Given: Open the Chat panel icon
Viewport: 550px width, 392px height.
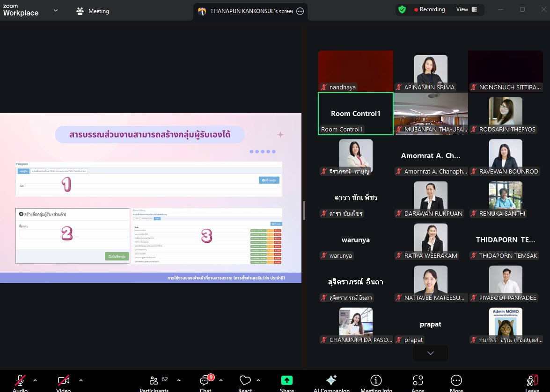Looking at the screenshot, I should [205, 381].
